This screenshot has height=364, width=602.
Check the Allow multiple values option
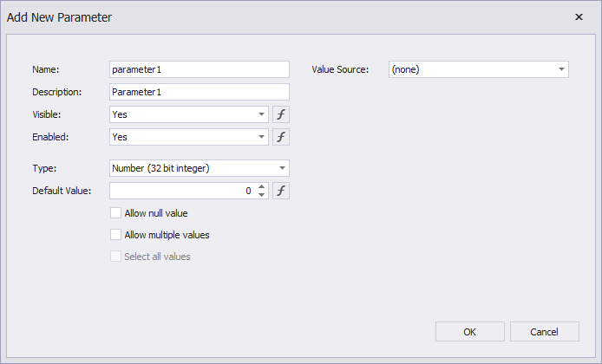click(116, 235)
